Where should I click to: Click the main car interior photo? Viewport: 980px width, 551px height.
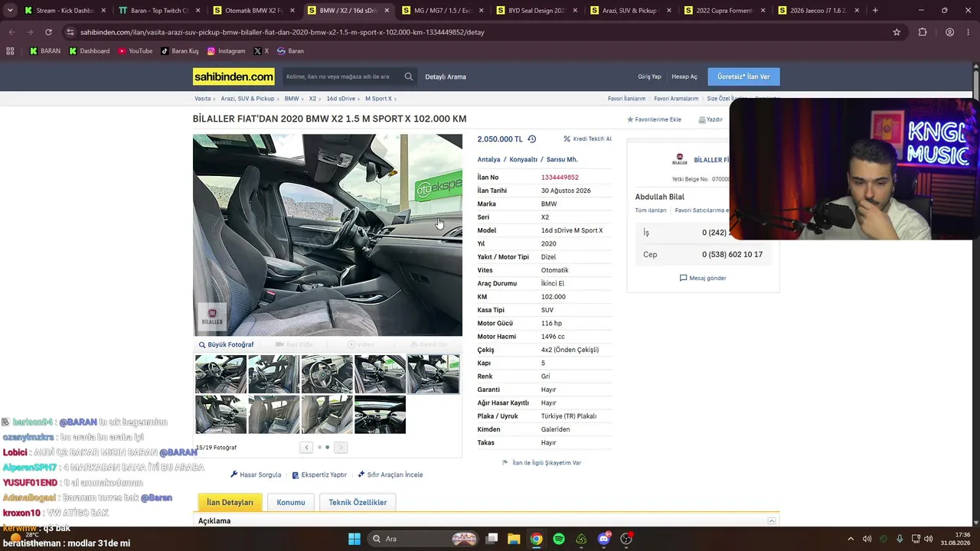[328, 235]
